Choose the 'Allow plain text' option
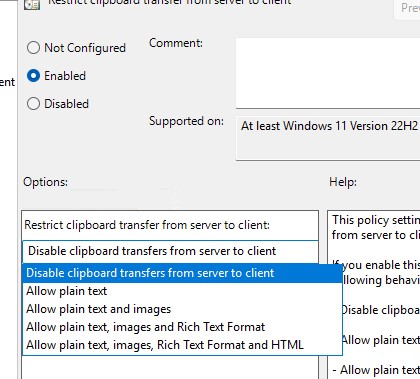This screenshot has height=379, width=420. click(182, 291)
